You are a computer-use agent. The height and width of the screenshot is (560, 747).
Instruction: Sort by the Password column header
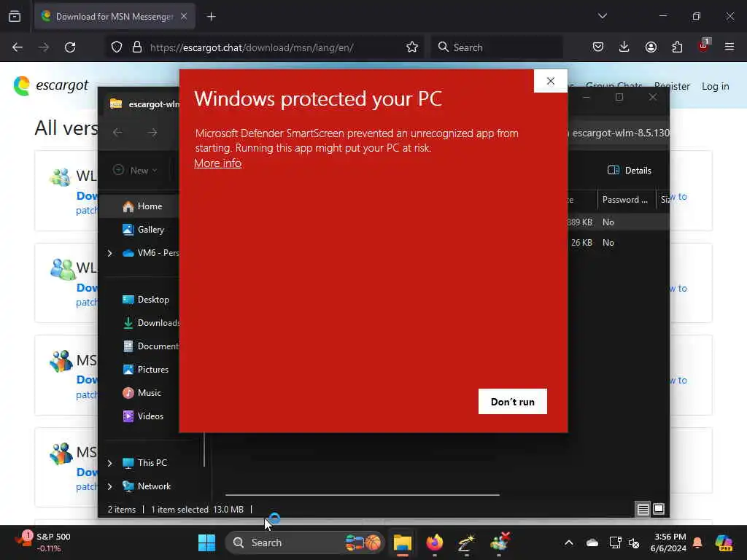tap(625, 200)
